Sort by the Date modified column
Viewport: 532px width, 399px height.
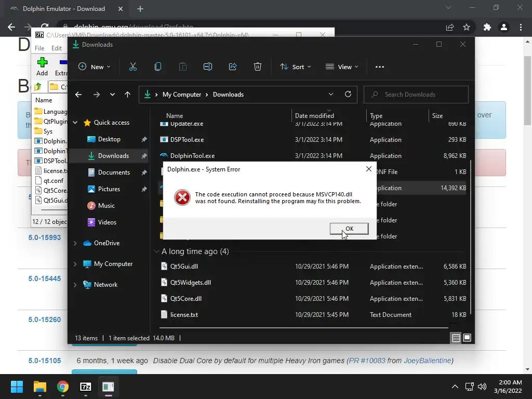(314, 116)
